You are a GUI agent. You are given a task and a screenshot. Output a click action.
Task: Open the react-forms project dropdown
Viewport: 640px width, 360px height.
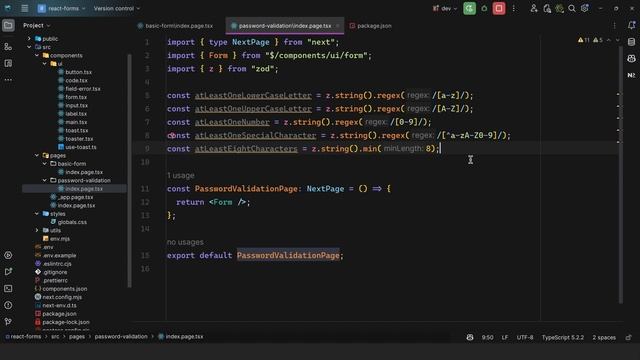pos(61,8)
